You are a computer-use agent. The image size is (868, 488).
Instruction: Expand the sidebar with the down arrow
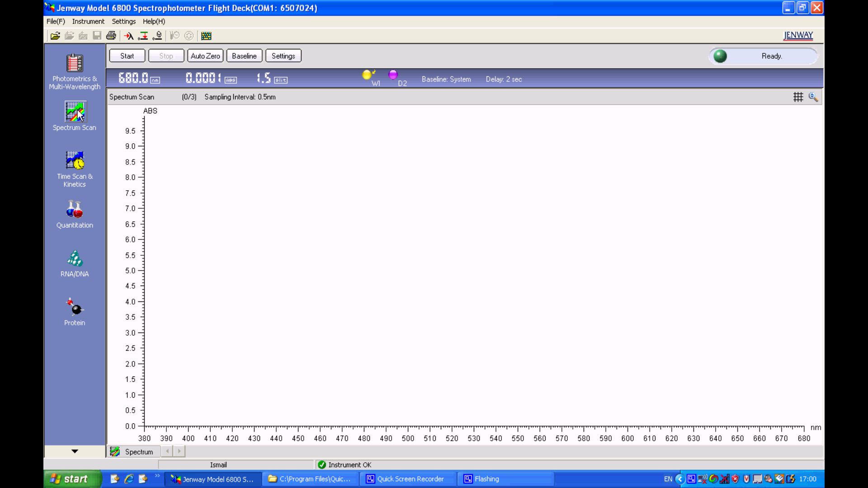(x=75, y=451)
